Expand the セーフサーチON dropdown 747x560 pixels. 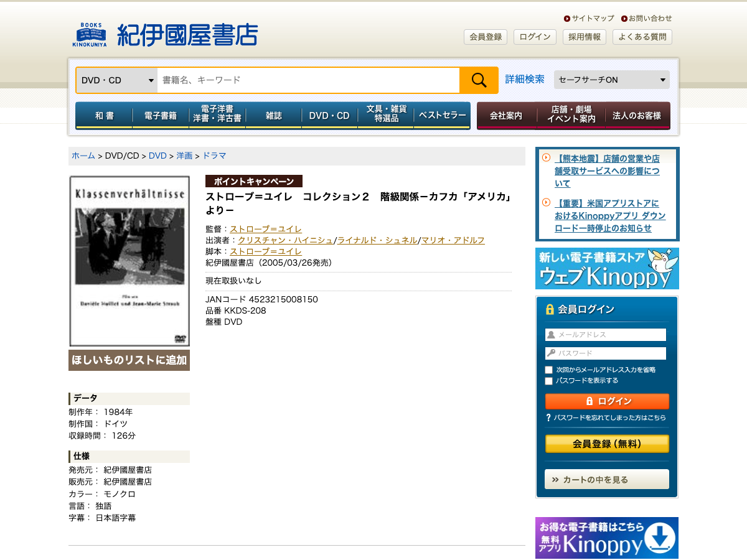click(612, 80)
